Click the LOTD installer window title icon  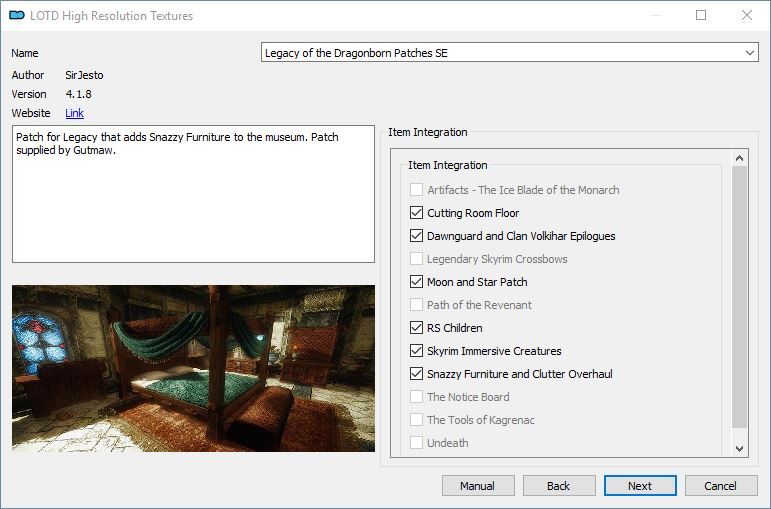pos(17,16)
